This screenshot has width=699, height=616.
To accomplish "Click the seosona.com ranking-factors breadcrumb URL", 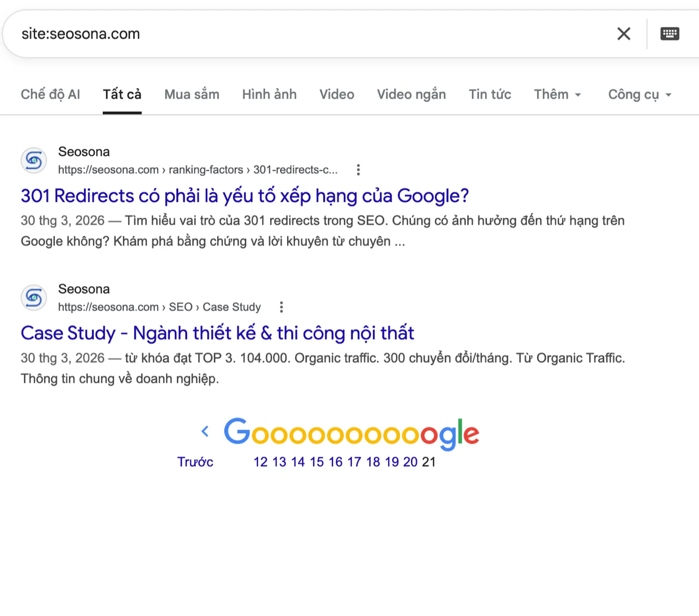I will pyautogui.click(x=198, y=170).
